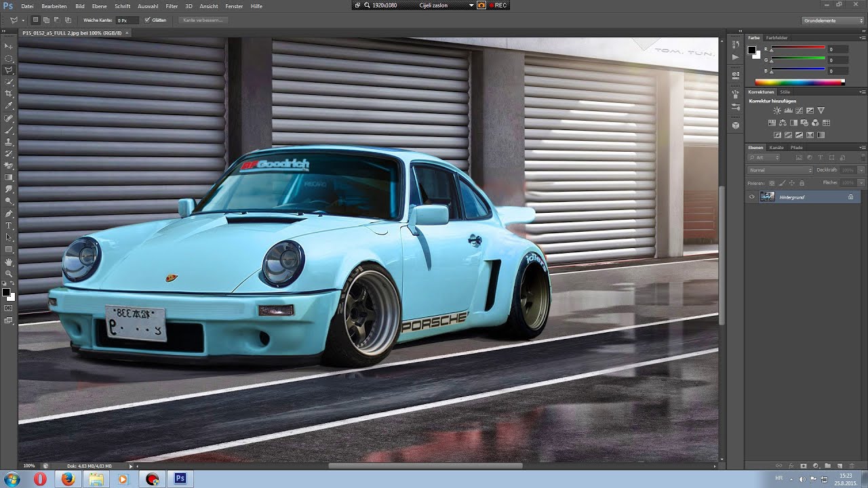Add a Curves adjustment
This screenshot has width=868, height=488.
pos(799,110)
